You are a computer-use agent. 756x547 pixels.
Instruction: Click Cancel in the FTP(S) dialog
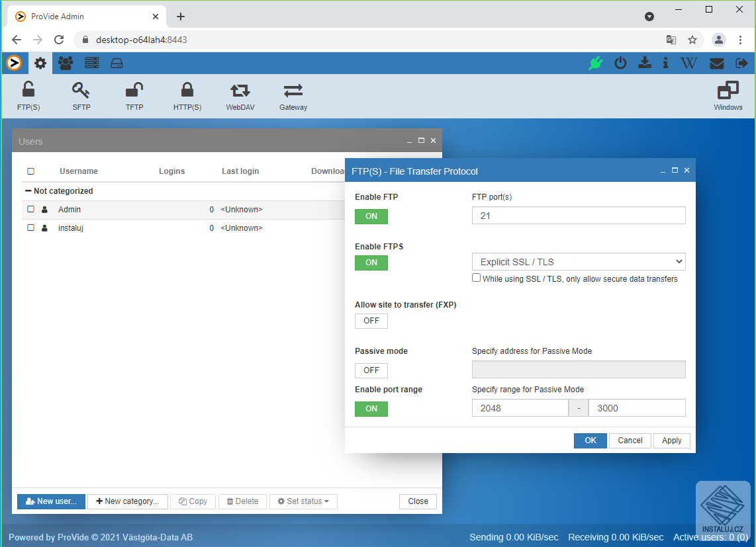(630, 441)
